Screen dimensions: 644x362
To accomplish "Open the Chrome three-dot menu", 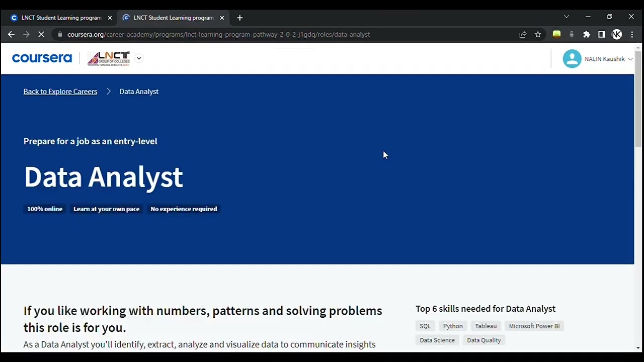I will tap(632, 34).
